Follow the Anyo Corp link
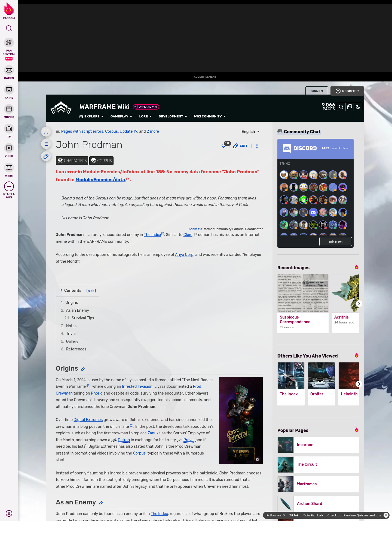The image size is (392, 545). (184, 255)
